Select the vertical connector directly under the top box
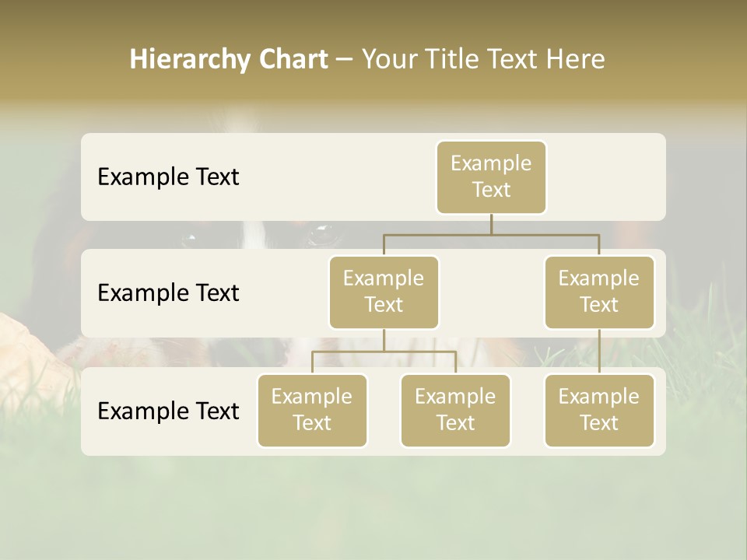This screenshot has height=560, width=747. pos(491,224)
